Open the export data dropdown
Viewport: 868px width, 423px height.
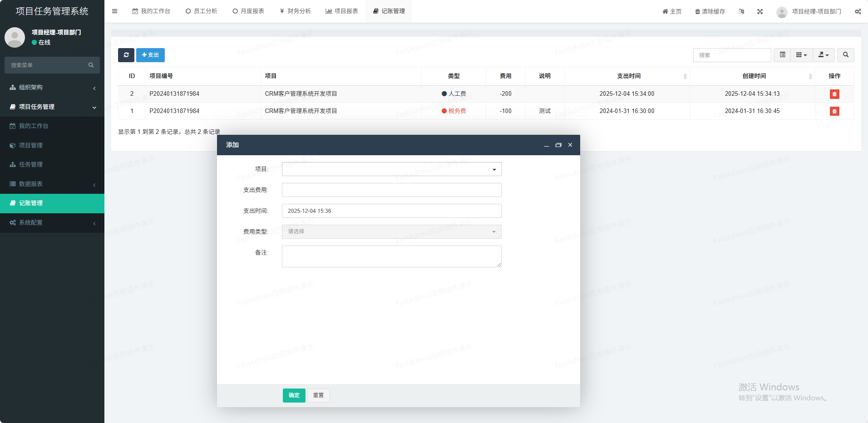[823, 55]
